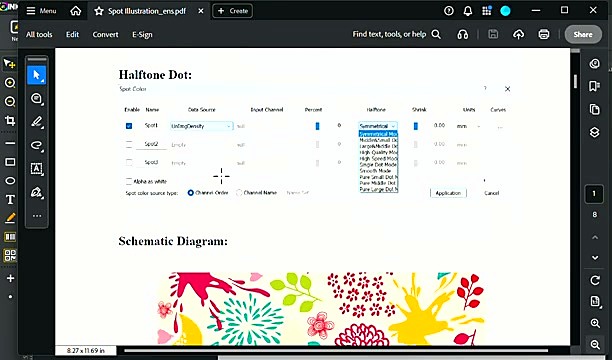Image resolution: width=612 pixels, height=360 pixels.
Task: Star the Spot Illustration_ens.pdf tab
Action: tap(99, 11)
